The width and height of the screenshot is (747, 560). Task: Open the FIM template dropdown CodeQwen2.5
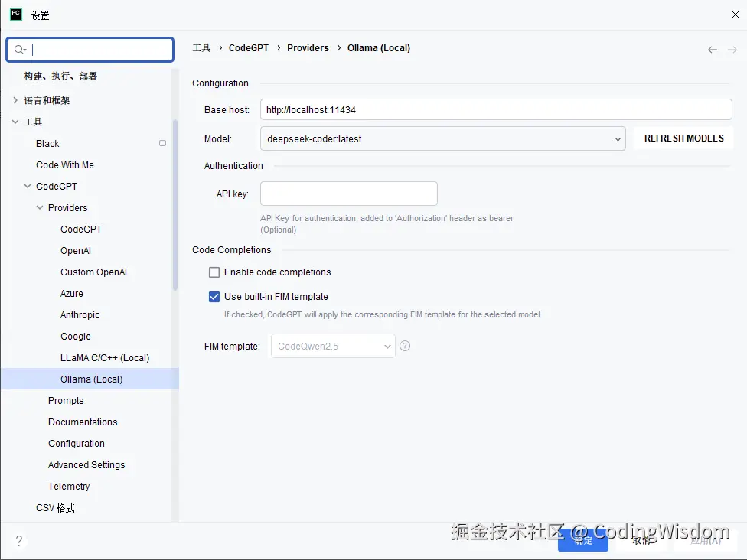(332, 347)
